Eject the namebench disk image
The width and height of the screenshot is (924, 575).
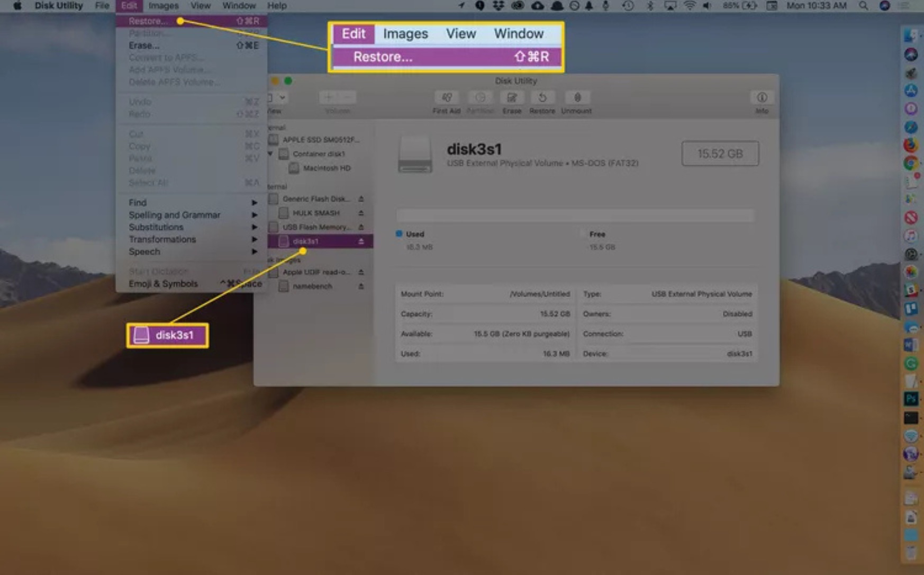pyautogui.click(x=361, y=286)
